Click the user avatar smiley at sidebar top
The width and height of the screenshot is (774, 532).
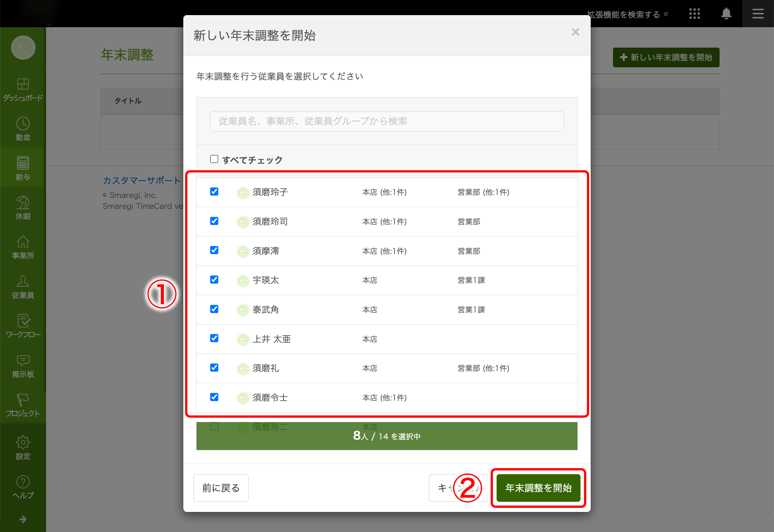[x=23, y=48]
